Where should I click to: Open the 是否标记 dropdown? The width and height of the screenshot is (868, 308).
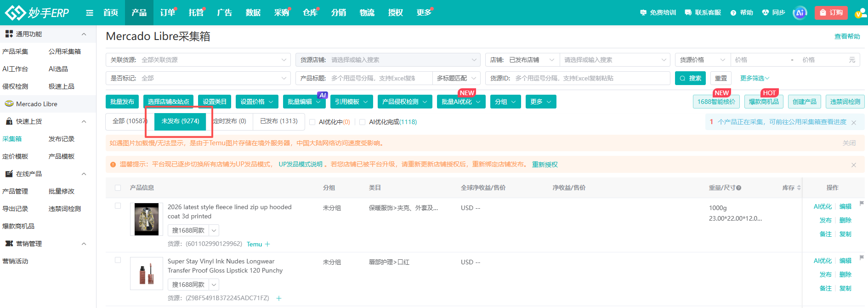[198, 78]
